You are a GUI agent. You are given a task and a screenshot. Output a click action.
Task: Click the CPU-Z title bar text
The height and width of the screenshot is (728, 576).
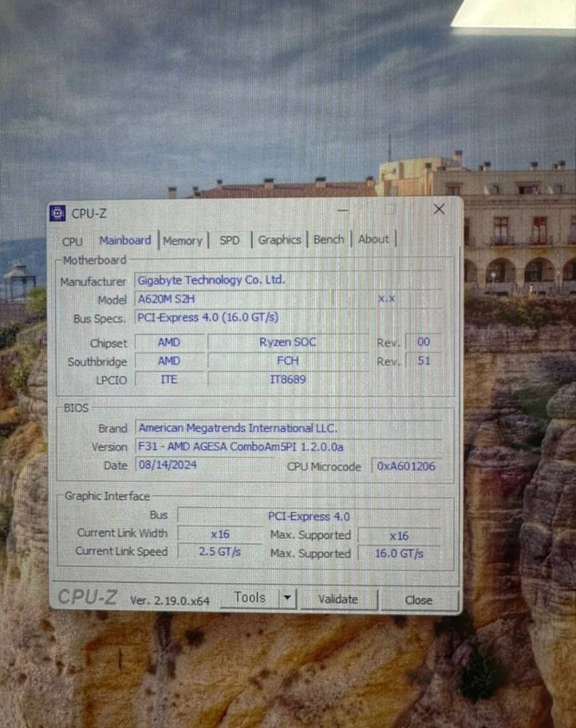pos(88,213)
